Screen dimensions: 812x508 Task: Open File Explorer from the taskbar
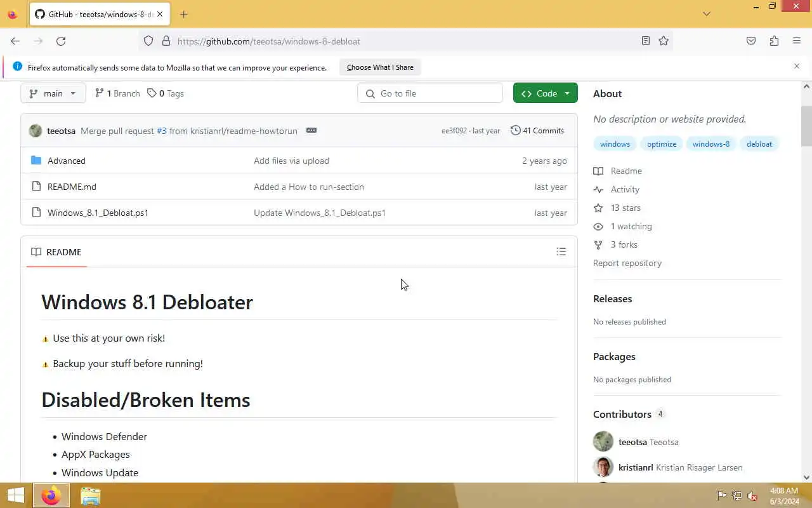click(x=91, y=495)
